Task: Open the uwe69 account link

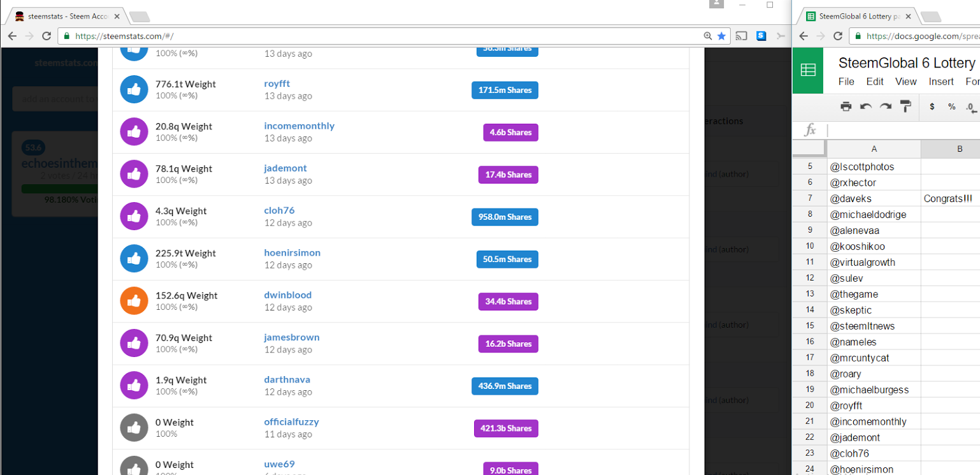Action: pyautogui.click(x=280, y=464)
